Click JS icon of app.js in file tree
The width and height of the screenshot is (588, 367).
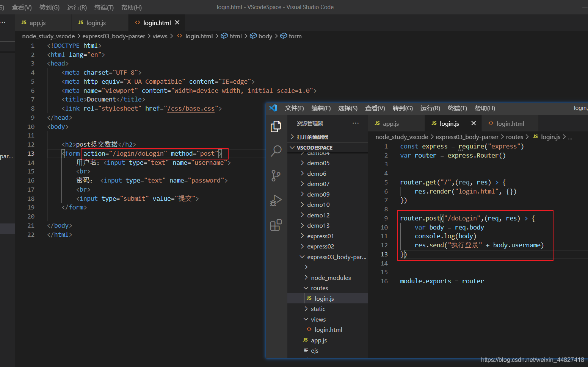[x=305, y=340]
